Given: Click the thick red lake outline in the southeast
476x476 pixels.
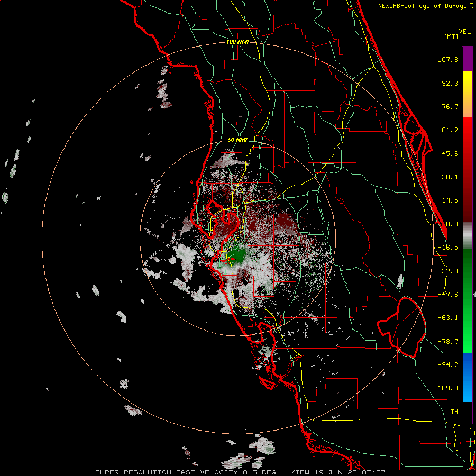Looking at the screenshot, I should coord(401,327).
